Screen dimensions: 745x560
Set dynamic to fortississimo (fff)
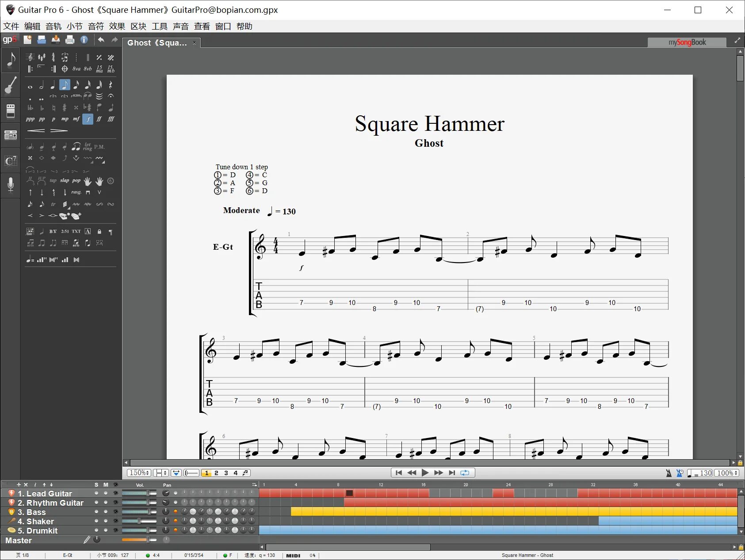[111, 119]
